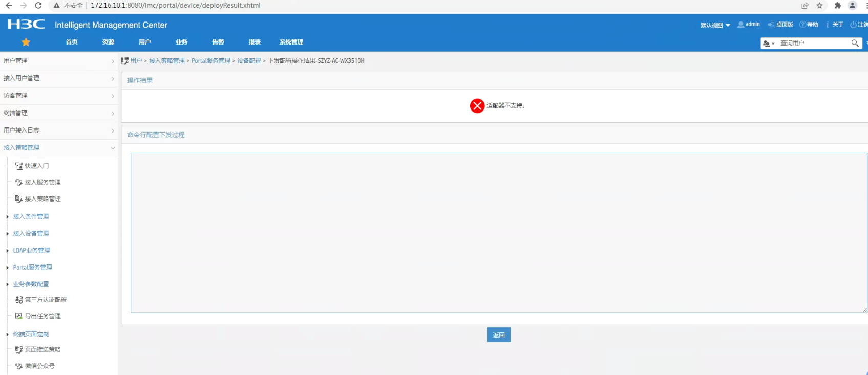
Task: Click the 返回 button
Action: (x=499, y=335)
